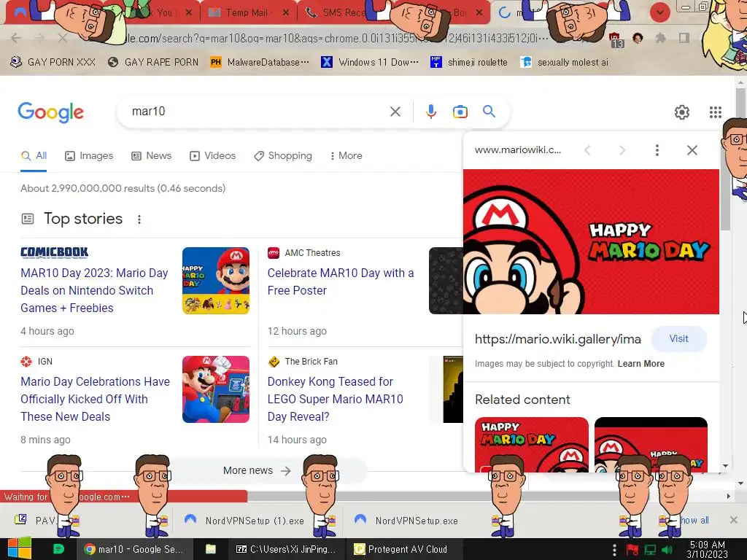Open the Chrome profile avatar

click(x=638, y=38)
